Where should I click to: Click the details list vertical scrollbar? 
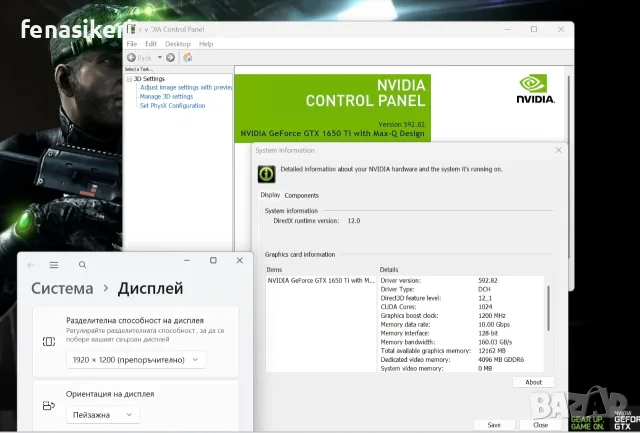click(548, 308)
